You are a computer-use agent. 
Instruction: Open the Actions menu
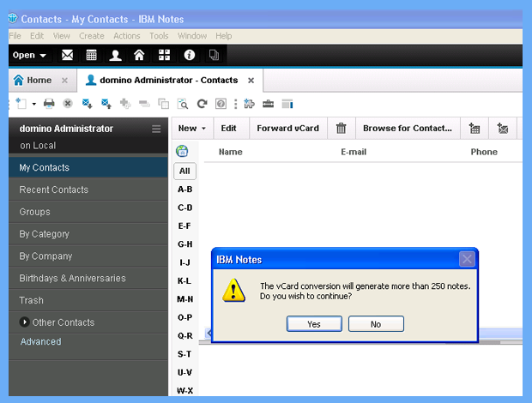126,36
